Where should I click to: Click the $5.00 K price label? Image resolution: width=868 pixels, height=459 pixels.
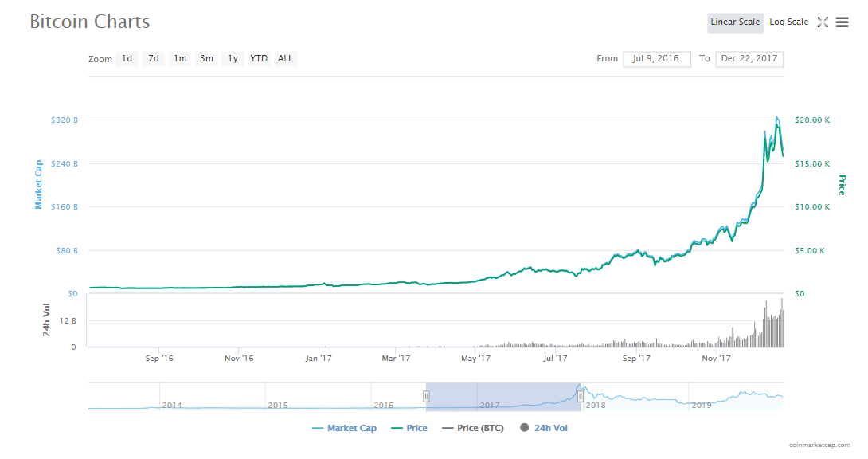(x=810, y=251)
